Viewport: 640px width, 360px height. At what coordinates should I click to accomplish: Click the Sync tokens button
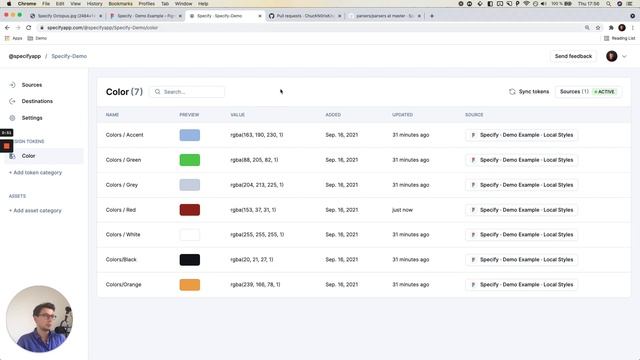529,92
